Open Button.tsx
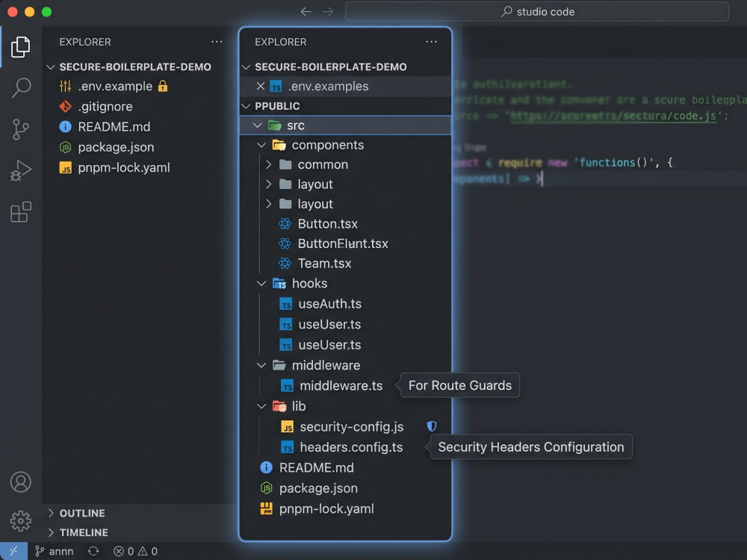 [x=328, y=224]
